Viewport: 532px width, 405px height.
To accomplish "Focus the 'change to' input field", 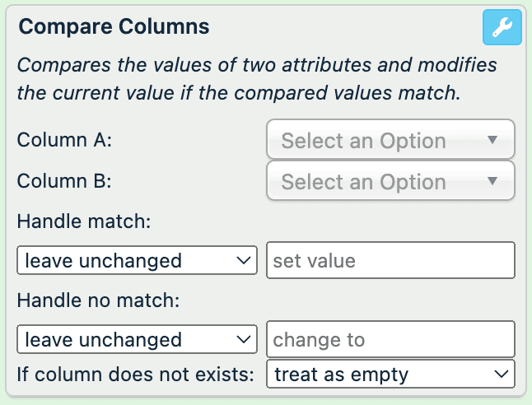I will click(x=390, y=339).
